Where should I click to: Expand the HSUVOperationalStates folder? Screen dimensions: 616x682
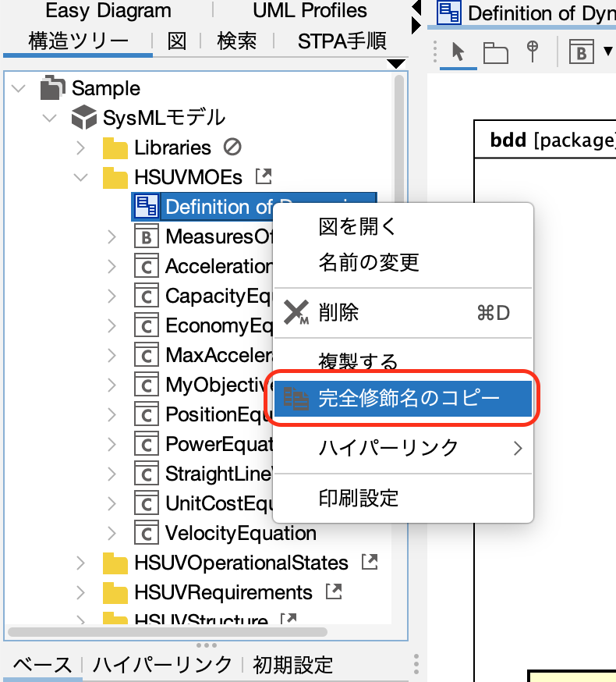tap(80, 563)
